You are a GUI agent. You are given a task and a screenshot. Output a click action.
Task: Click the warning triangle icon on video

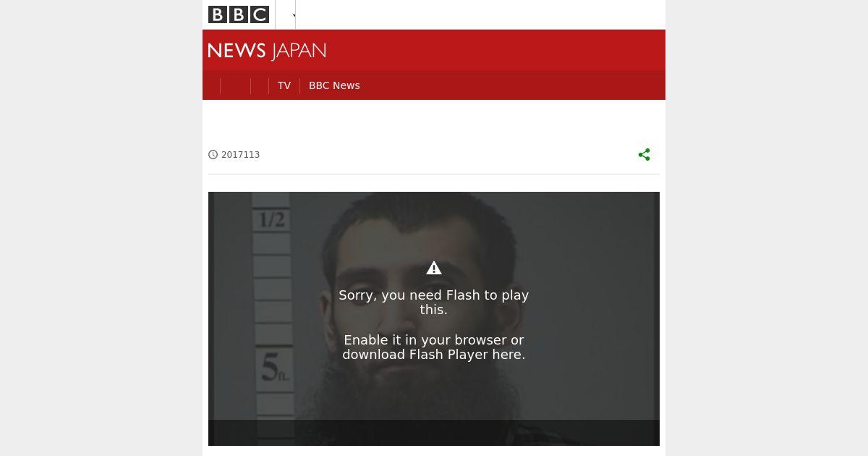click(434, 268)
